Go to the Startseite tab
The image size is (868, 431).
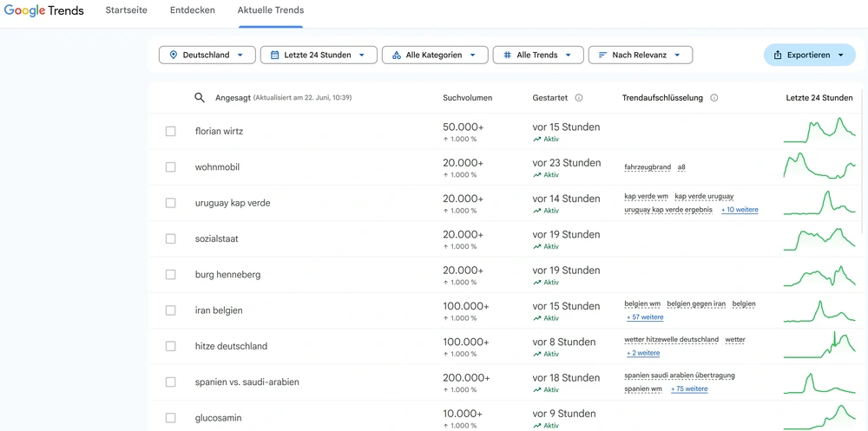tap(126, 10)
